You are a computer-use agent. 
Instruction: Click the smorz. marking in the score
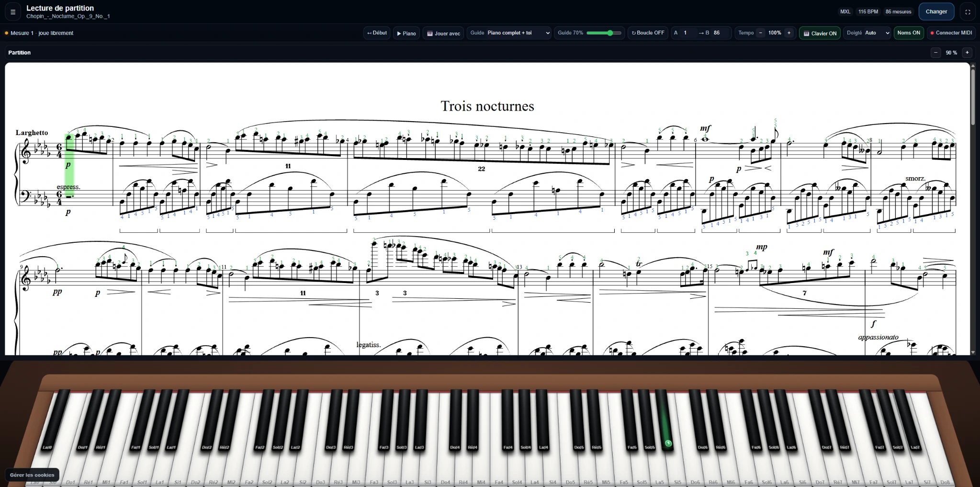coord(915,179)
